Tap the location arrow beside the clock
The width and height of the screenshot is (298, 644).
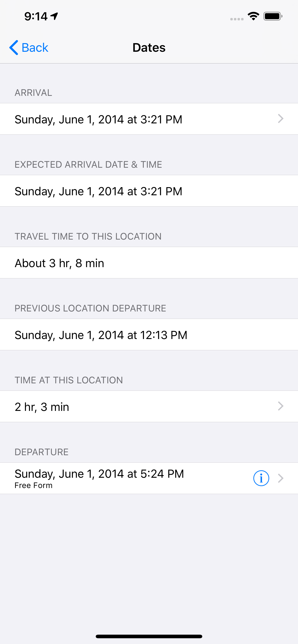pos(54,16)
